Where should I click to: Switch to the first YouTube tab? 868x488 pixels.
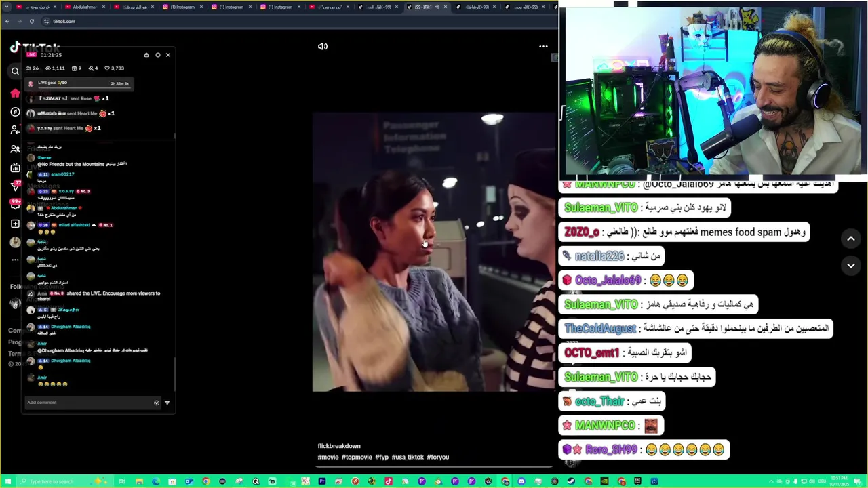click(35, 7)
